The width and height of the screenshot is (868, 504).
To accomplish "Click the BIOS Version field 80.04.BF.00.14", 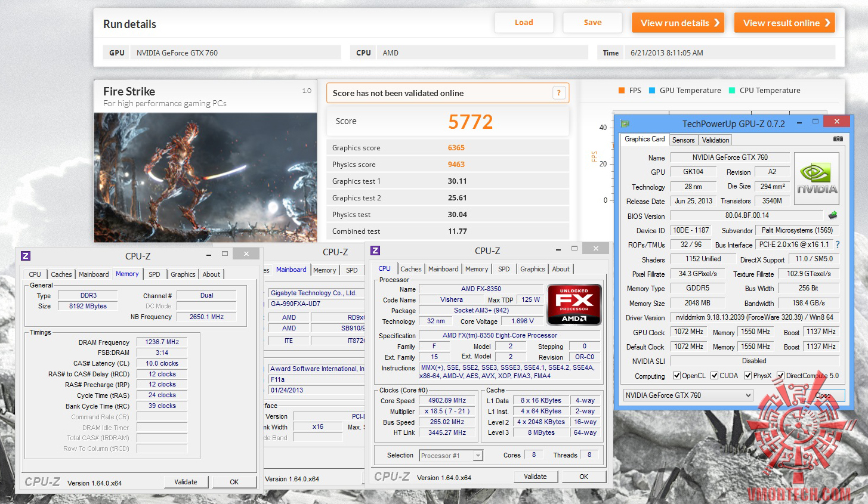I will [747, 215].
